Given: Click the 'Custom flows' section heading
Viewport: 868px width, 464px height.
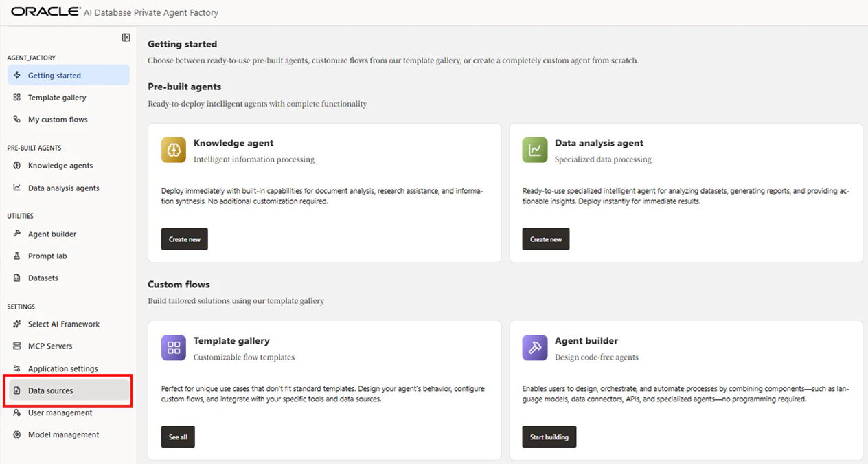Looking at the screenshot, I should [x=179, y=285].
